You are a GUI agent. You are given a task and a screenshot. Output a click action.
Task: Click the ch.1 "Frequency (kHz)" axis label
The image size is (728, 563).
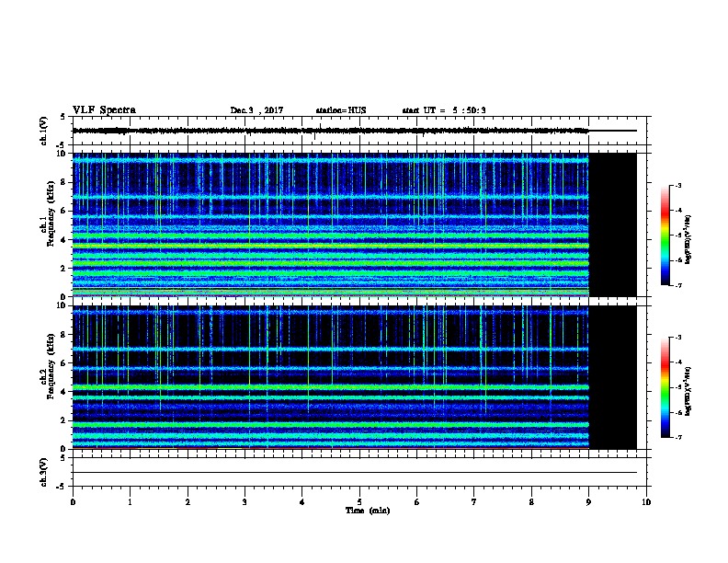[51, 213]
